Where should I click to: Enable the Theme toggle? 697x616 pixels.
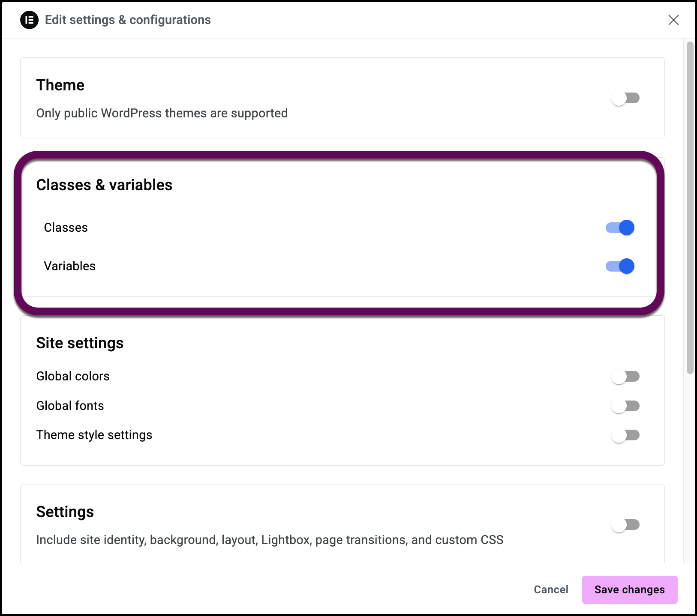(x=626, y=98)
